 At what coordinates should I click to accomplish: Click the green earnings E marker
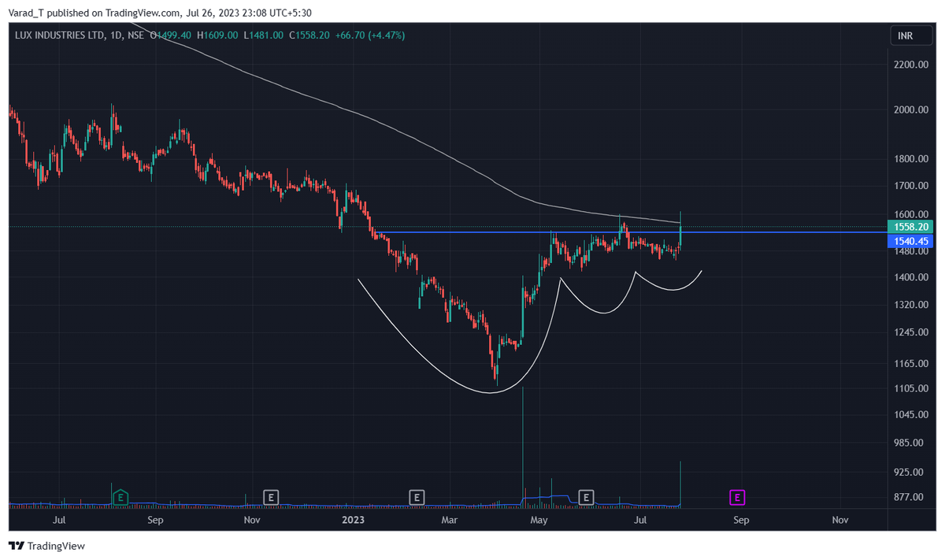(120, 497)
